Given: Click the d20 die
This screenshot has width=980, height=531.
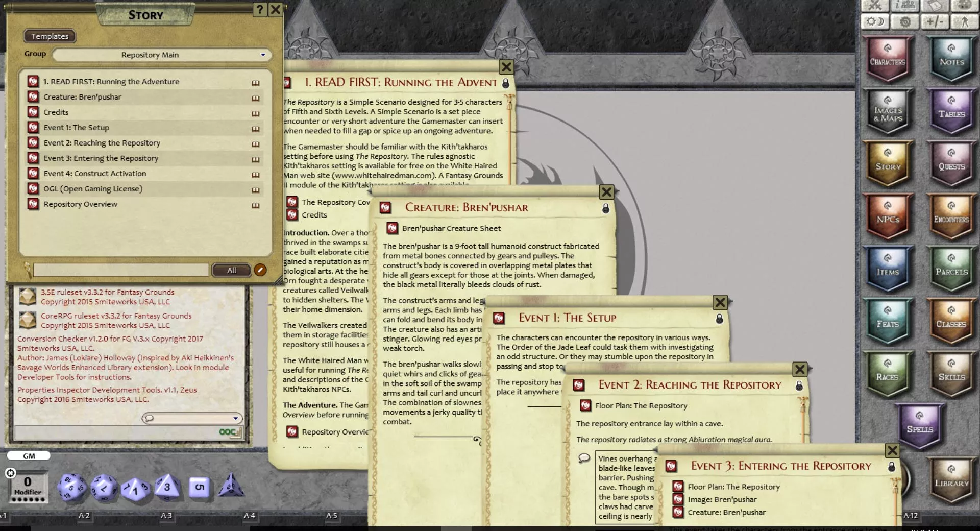Looking at the screenshot, I should pos(71,487).
